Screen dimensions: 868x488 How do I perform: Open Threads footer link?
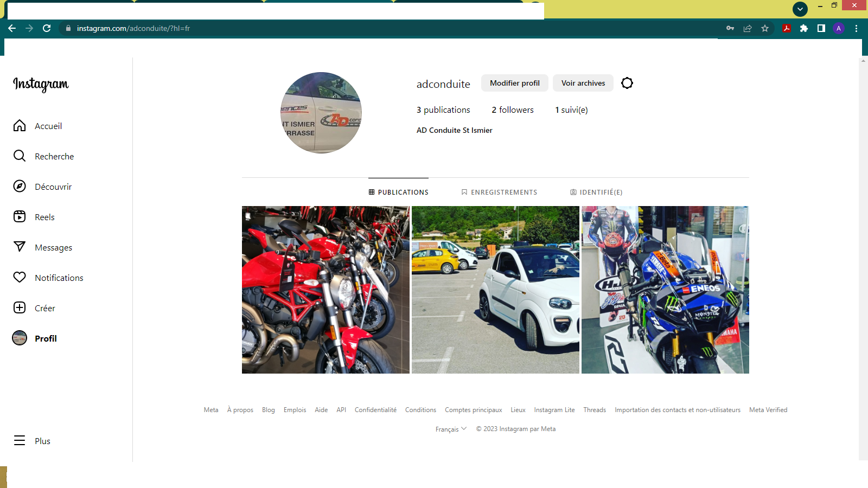click(x=595, y=410)
